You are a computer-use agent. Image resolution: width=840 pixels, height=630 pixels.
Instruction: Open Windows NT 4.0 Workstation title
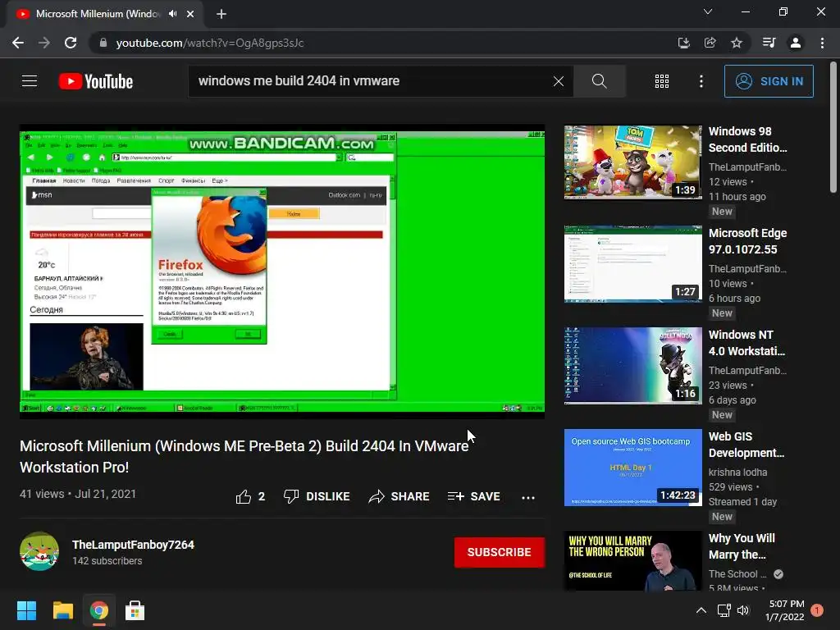click(x=746, y=343)
